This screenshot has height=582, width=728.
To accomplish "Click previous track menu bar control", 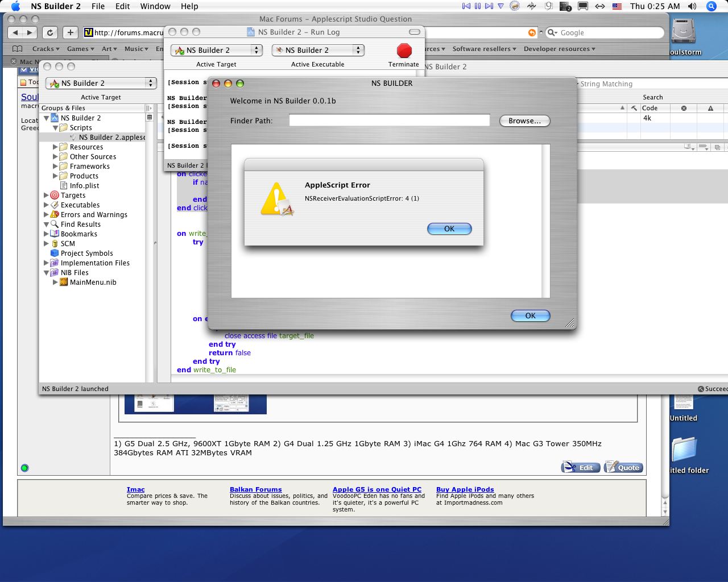I will 466,6.
